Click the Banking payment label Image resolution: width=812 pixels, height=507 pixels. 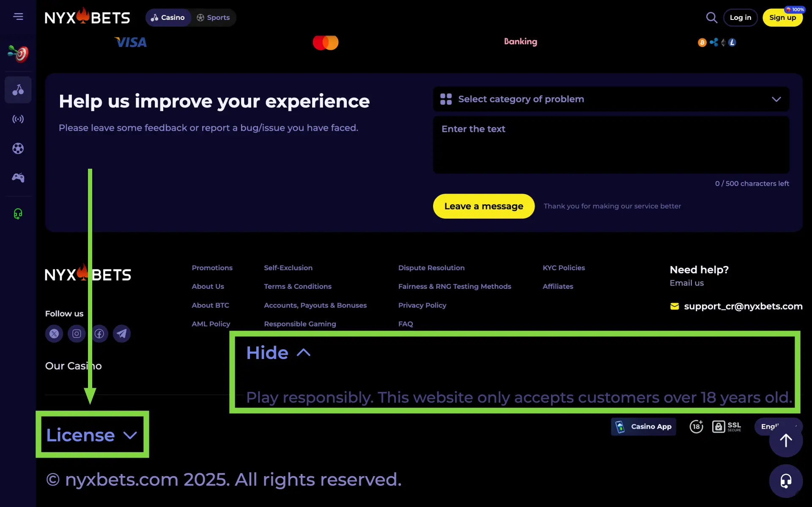point(521,41)
